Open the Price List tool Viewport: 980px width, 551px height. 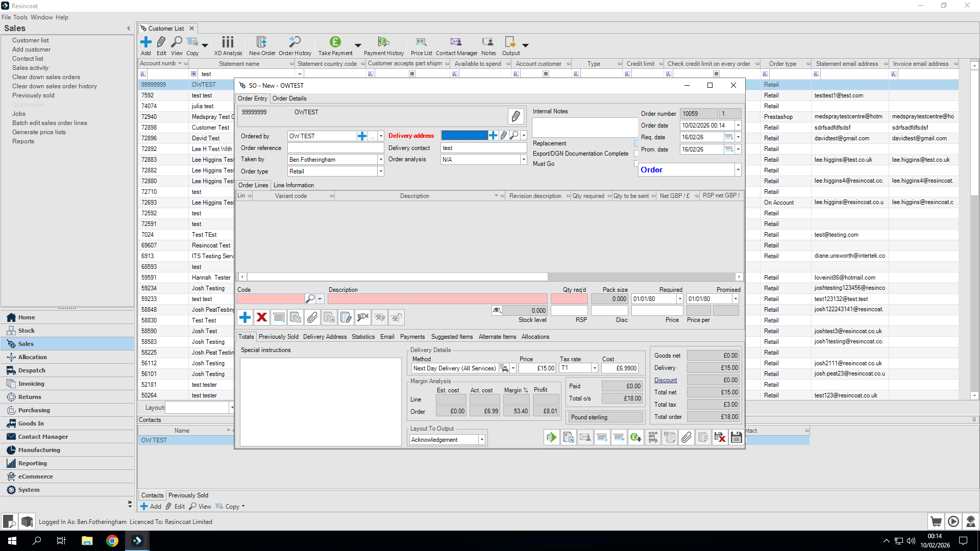point(421,43)
